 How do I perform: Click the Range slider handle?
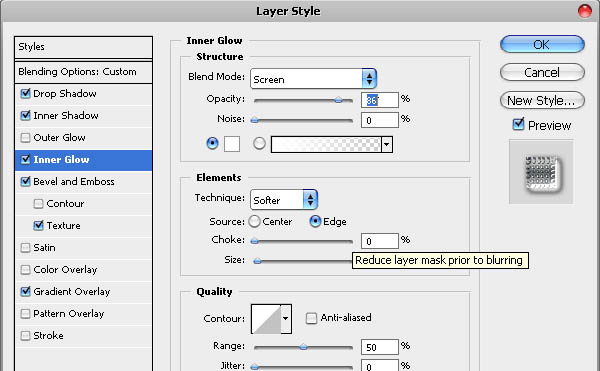pos(303,347)
